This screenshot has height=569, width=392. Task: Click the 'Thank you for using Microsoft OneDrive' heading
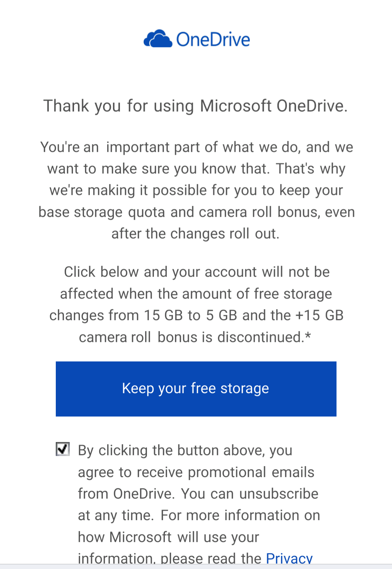(196, 106)
